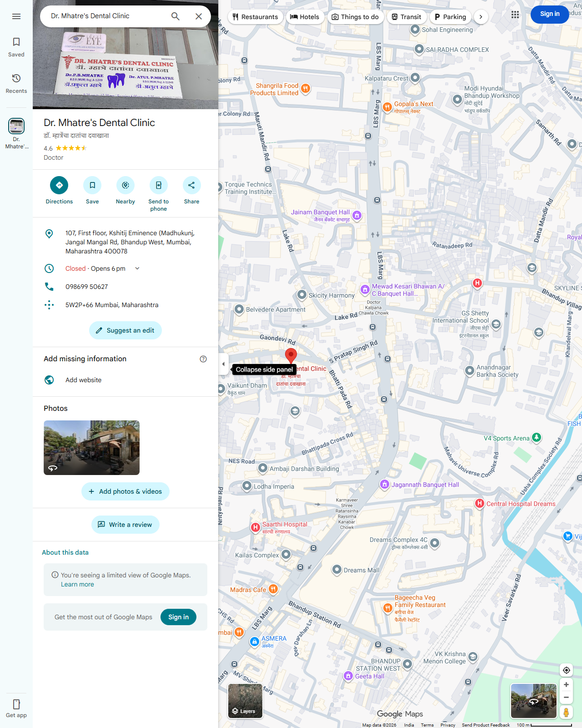
Task: Click phone number 098699 50627
Action: pos(125,287)
